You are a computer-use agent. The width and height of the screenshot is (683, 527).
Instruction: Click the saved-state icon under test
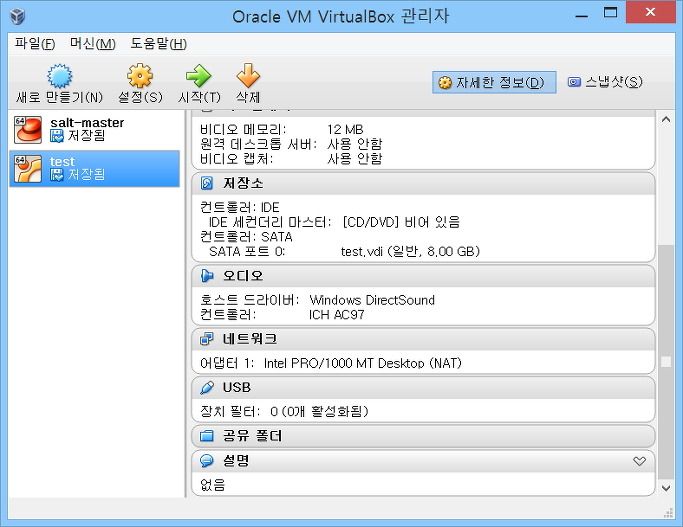tap(57, 175)
